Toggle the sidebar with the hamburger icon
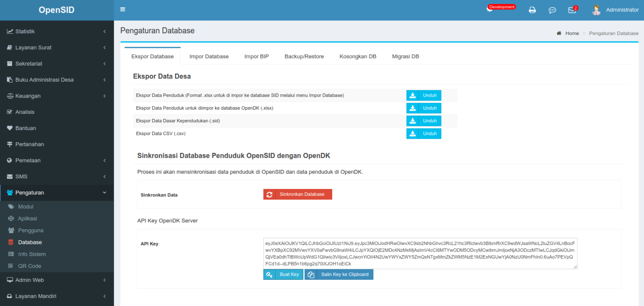The width and height of the screenshot is (644, 306). (x=123, y=9)
